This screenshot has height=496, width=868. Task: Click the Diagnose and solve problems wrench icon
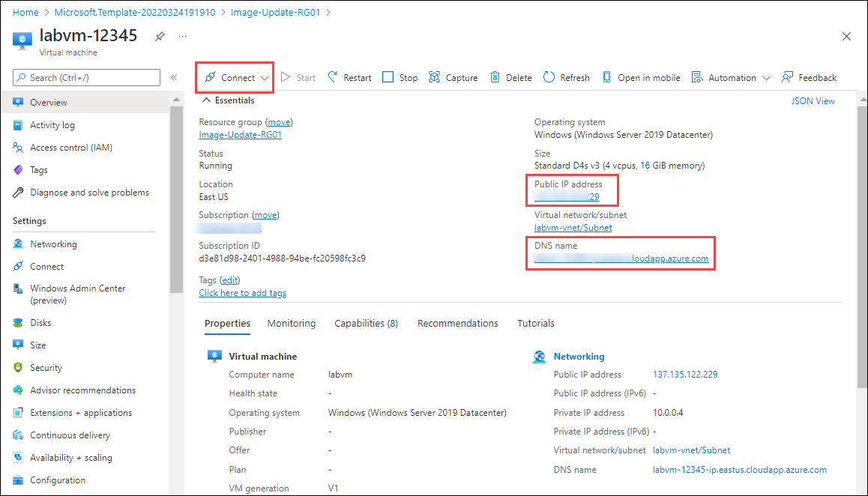pos(18,193)
